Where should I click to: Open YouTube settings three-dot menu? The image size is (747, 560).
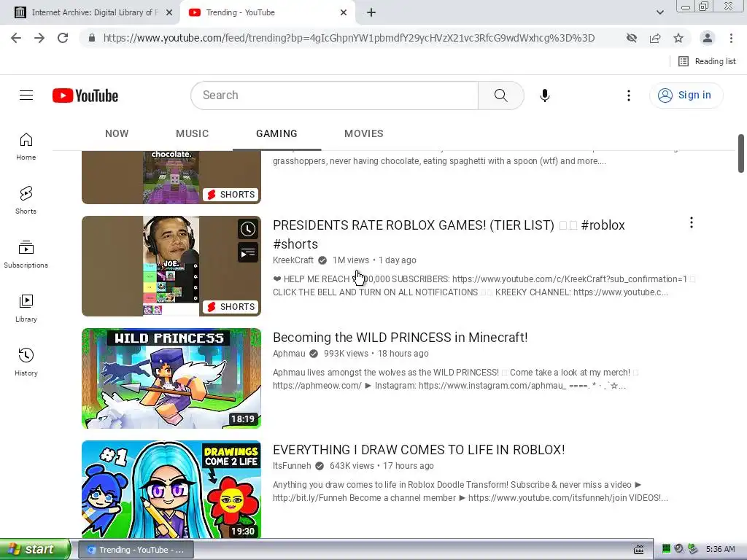(628, 96)
